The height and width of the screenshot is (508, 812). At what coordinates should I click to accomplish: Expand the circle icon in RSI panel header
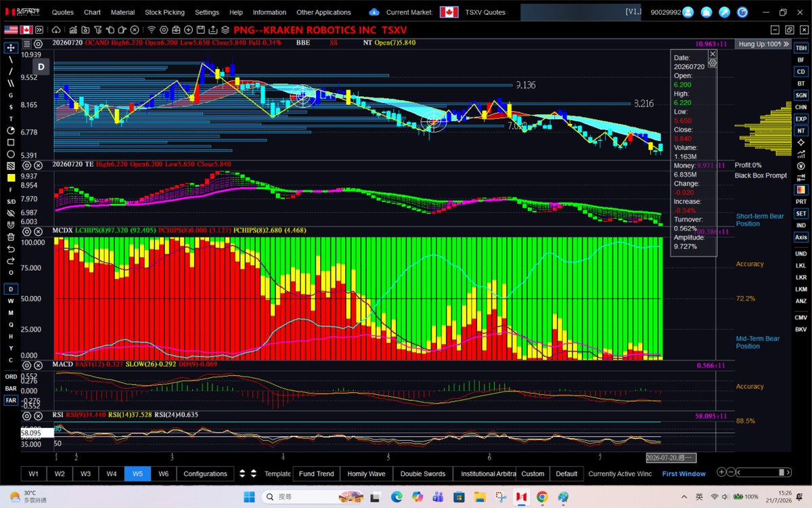click(27, 415)
